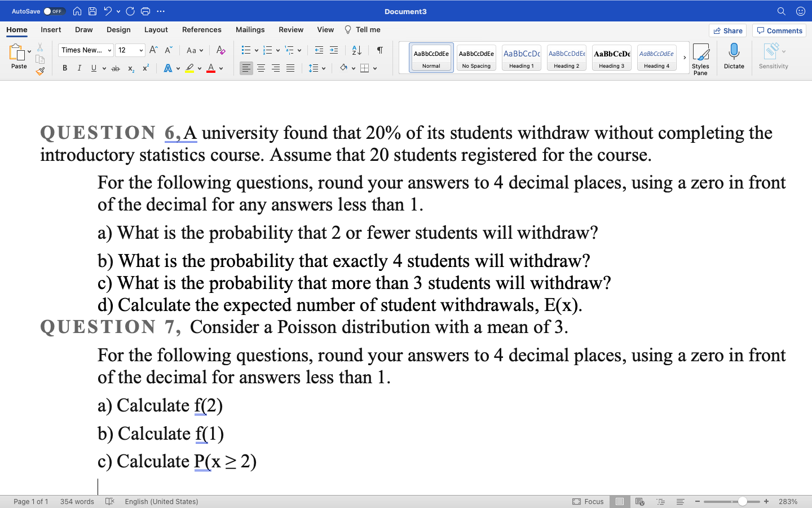Open the Home icon in title bar
Viewport: 812px width, 508px height.
(x=77, y=11)
